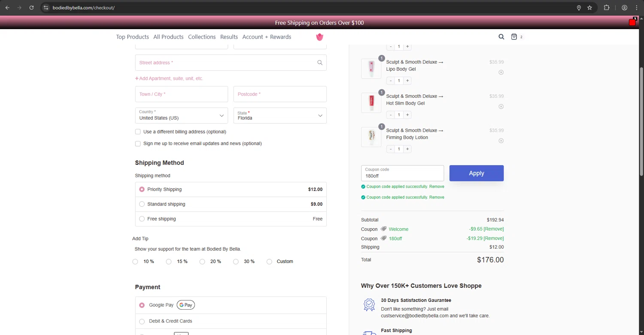This screenshot has width=644, height=335.
Task: Decrease Lipo Body Gel quantity
Action: tap(391, 81)
